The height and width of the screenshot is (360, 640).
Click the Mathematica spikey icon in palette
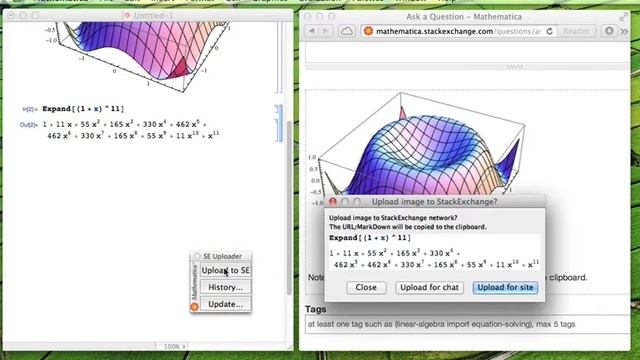pyautogui.click(x=195, y=307)
